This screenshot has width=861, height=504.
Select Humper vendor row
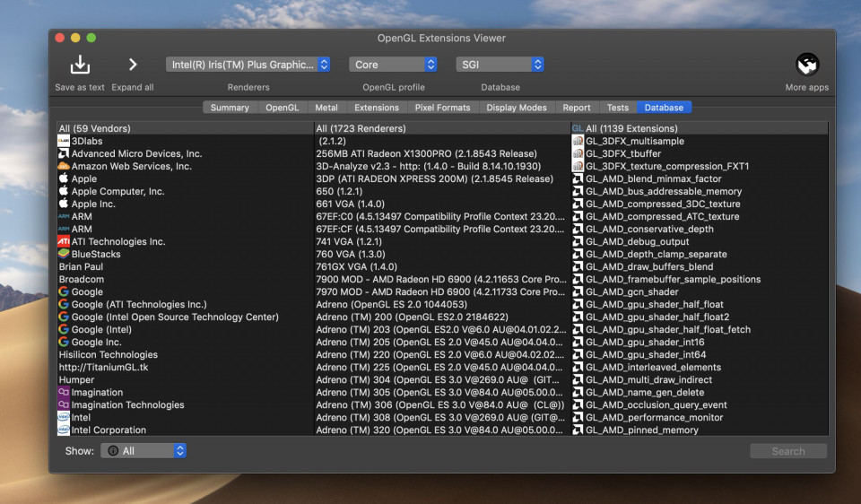point(185,380)
